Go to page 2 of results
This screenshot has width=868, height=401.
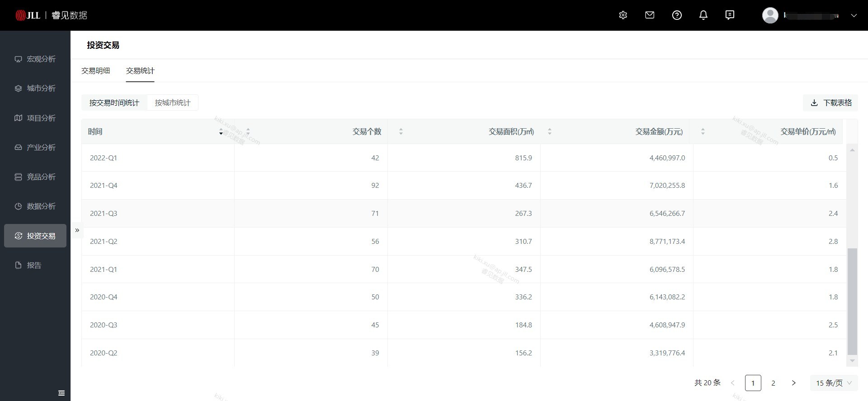[773, 383]
